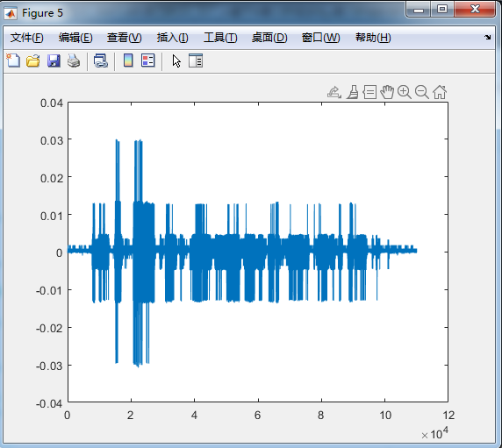
Task: Open a file with the folder icon
Action: [x=33, y=60]
